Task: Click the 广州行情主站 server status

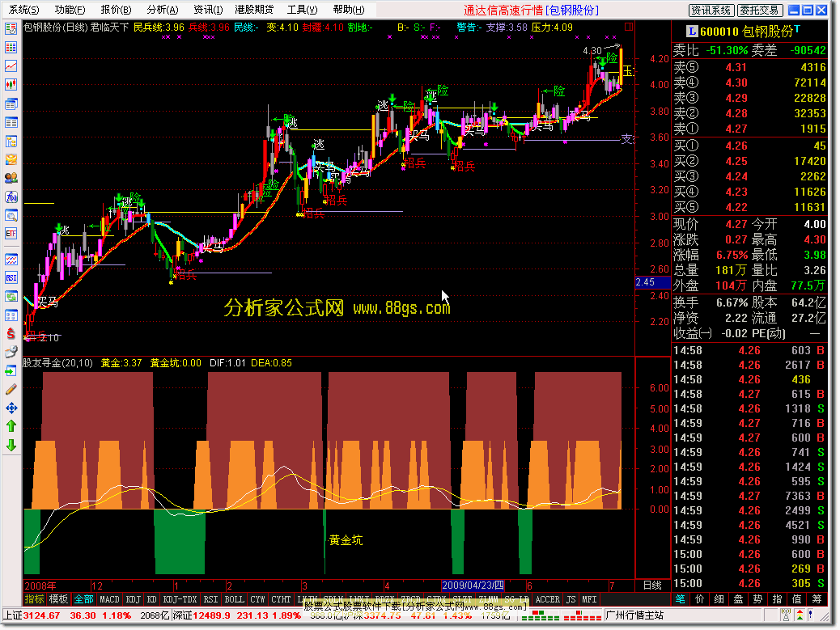Action: coord(634,615)
